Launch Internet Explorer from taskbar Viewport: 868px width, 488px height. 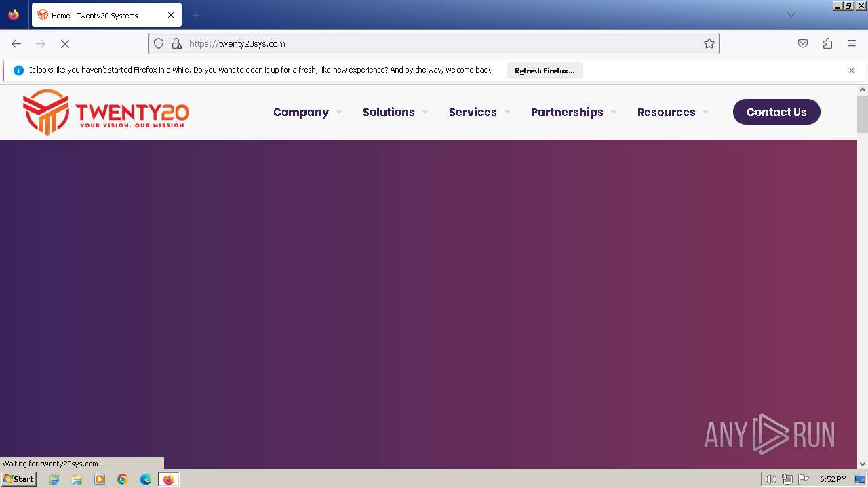tap(54, 479)
